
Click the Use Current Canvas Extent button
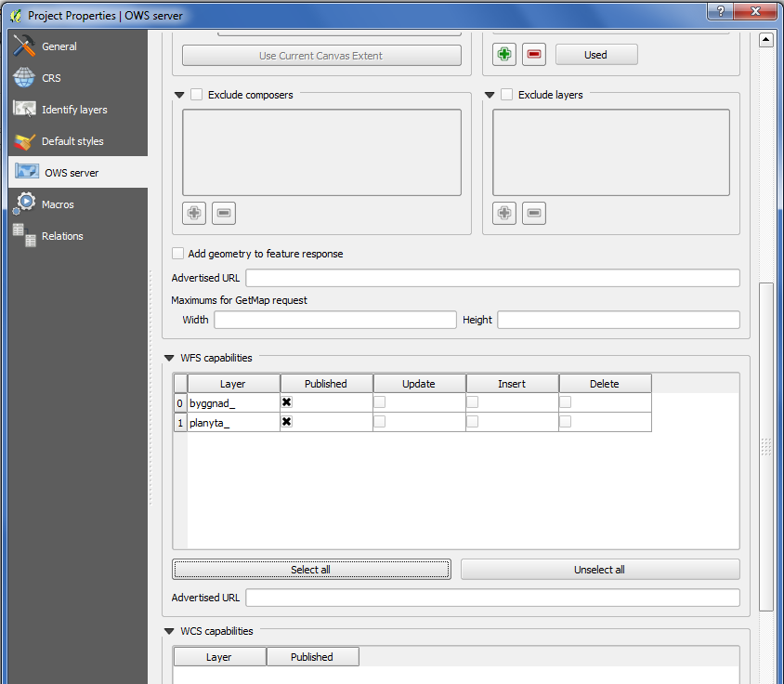point(321,56)
